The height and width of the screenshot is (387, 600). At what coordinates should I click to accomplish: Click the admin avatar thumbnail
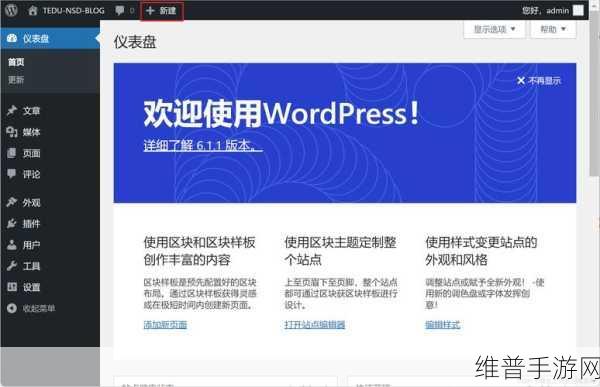(578, 11)
